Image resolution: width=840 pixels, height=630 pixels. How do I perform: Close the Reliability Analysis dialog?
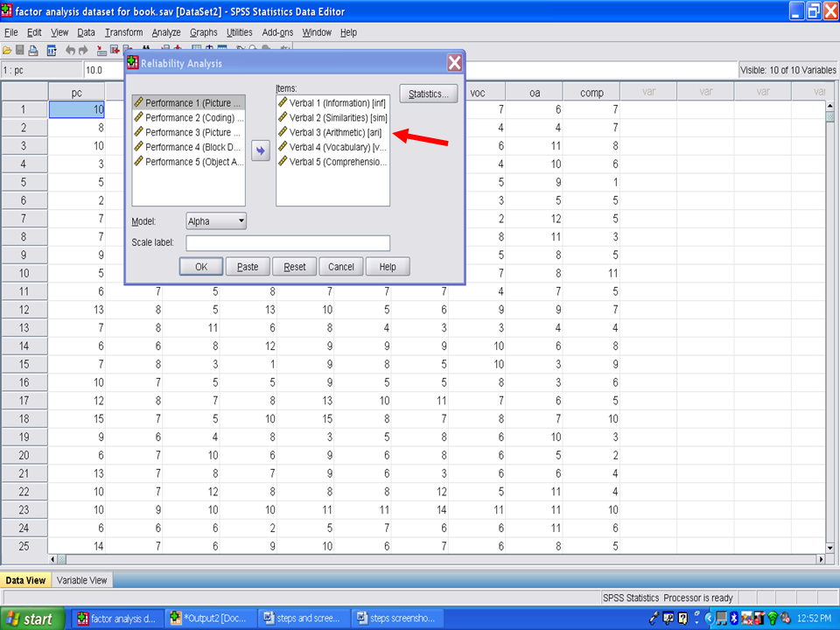pyautogui.click(x=454, y=63)
